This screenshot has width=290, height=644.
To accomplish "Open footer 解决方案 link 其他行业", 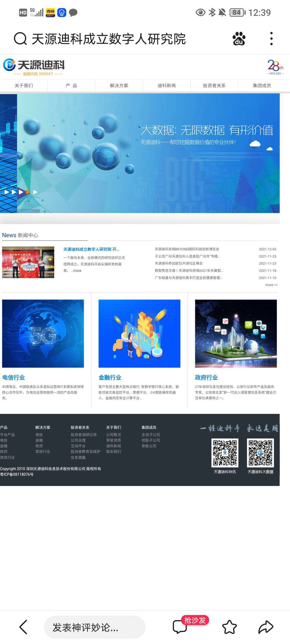I will coord(43,452).
